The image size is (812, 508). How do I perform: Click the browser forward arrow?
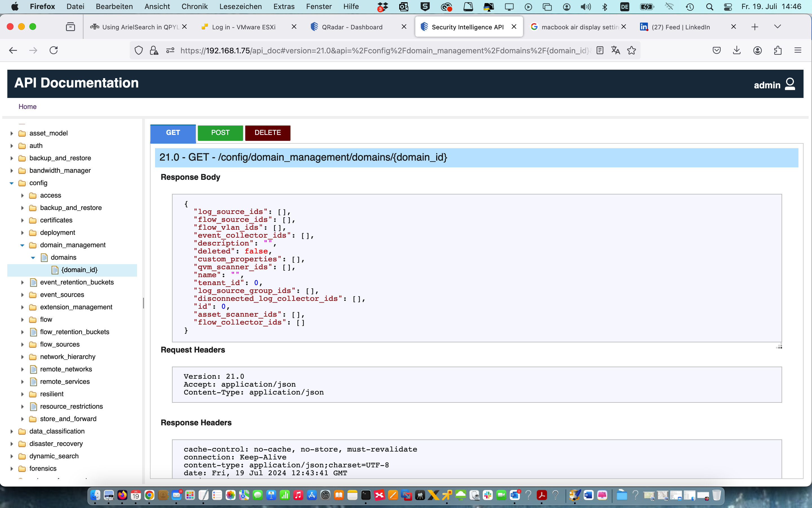point(33,51)
